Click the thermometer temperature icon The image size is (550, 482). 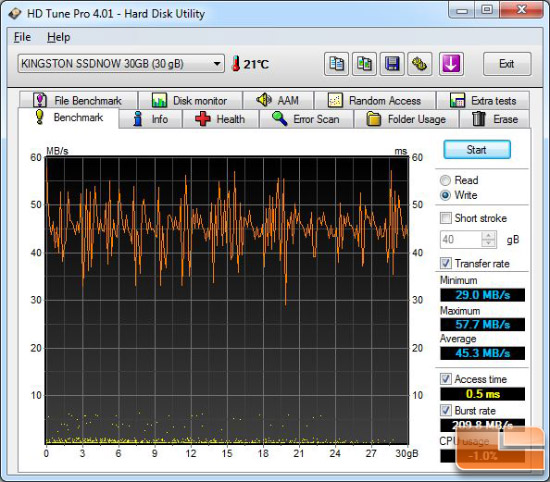coord(236,63)
